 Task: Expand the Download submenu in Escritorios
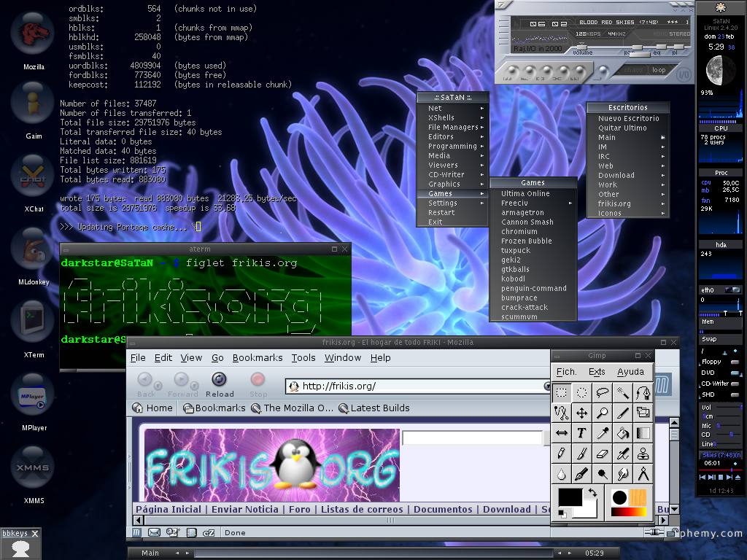tap(628, 175)
